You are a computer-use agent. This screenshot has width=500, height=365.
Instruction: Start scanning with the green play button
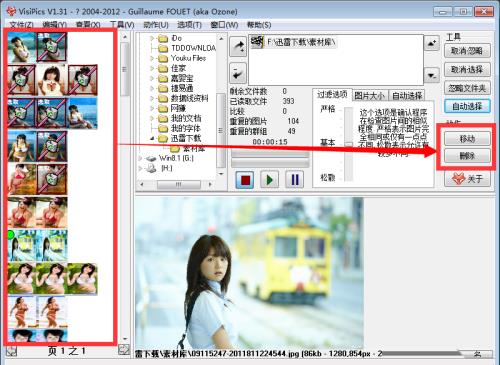[269, 180]
